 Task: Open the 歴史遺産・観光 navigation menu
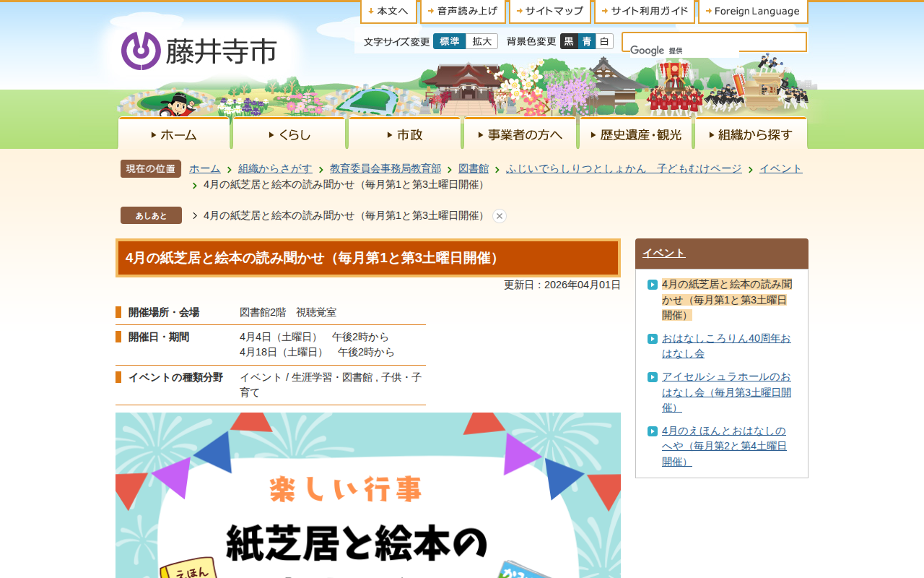[x=635, y=134]
